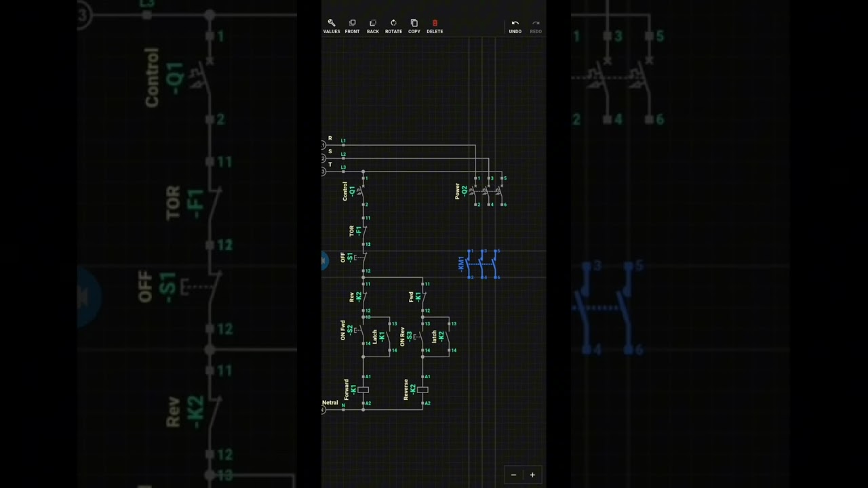Screen dimensions: 868x488
Task: Open the Values editor tool
Action: point(332,26)
